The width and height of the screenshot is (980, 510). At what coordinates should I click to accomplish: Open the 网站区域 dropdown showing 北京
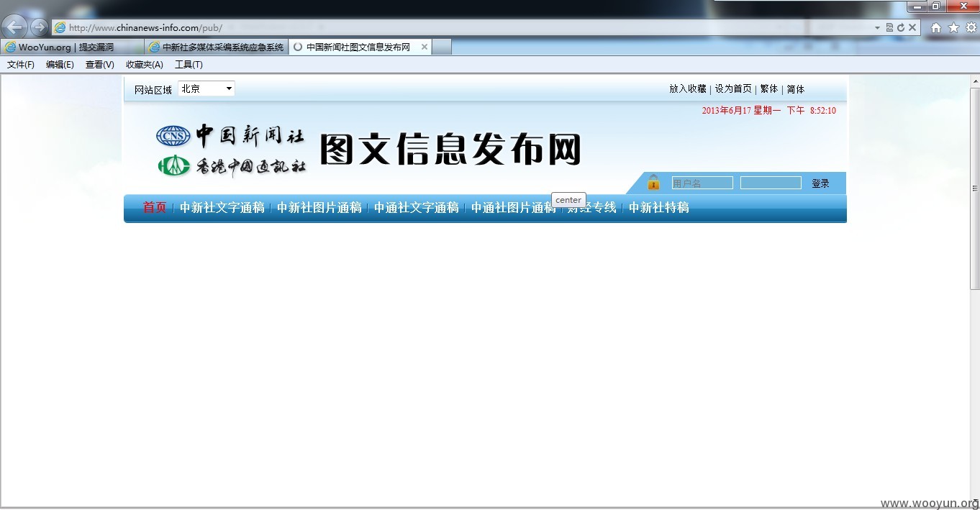click(207, 88)
